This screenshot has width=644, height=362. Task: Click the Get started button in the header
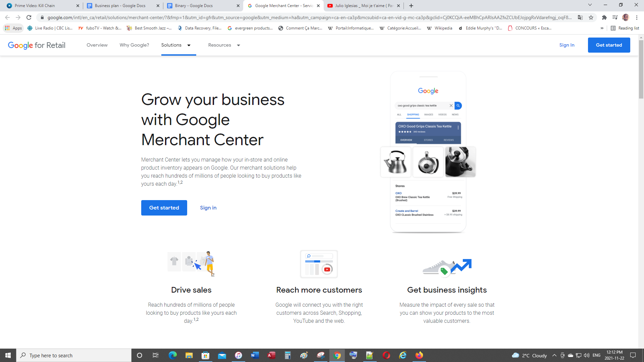click(x=609, y=45)
